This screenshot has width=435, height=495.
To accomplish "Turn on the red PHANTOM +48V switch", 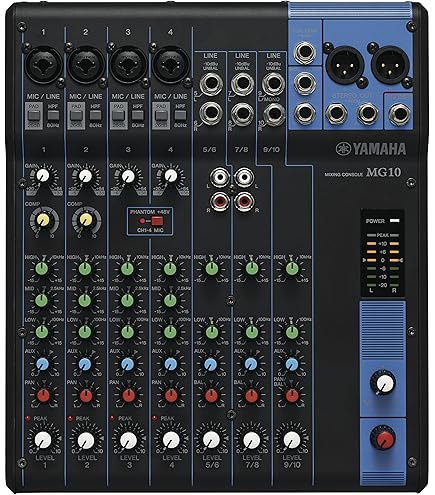I will pos(157,221).
